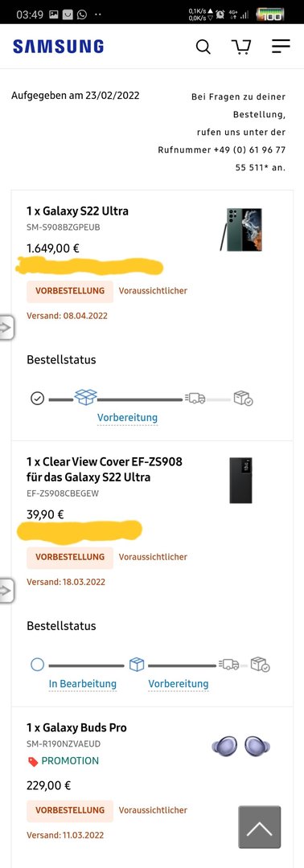This screenshot has height=868, width=304.
Task: Tap the blue box icon in S22 Ultra status
Action: pos(85,397)
